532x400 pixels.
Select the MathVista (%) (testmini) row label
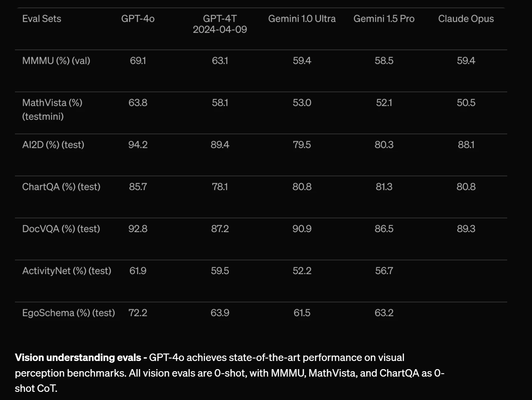click(x=52, y=110)
